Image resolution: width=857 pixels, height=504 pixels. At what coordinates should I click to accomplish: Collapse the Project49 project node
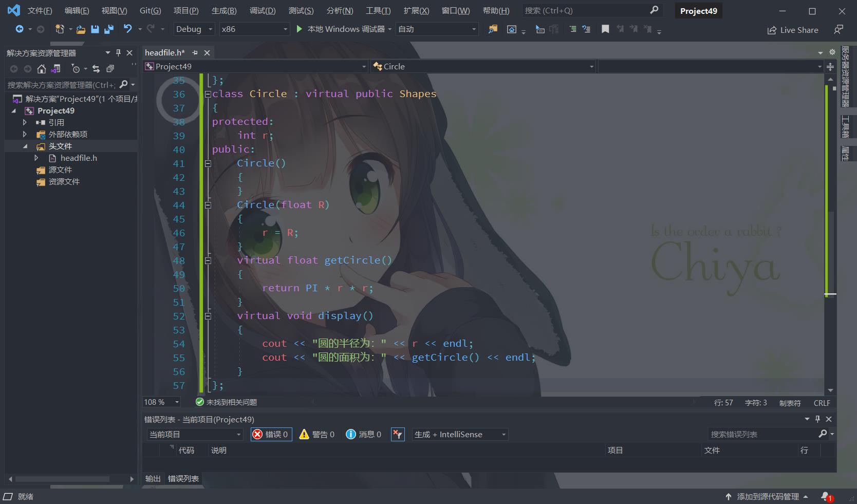click(14, 111)
